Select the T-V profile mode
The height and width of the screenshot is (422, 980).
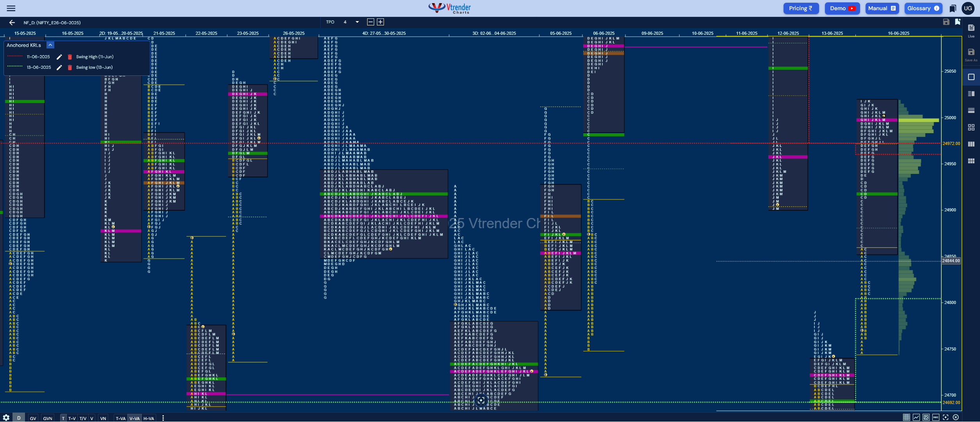tap(72, 418)
